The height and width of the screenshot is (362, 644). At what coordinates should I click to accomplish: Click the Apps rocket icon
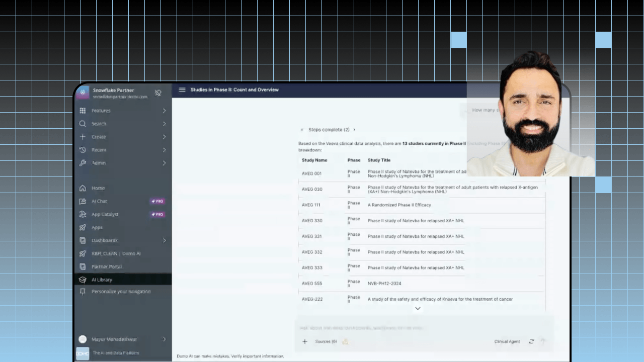pos(83,227)
